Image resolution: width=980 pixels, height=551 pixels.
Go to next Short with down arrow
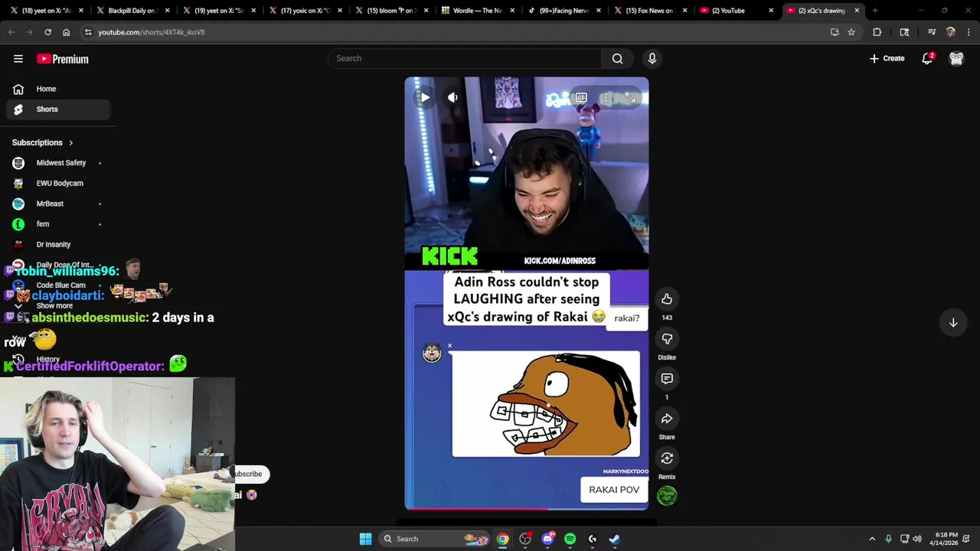(x=953, y=323)
